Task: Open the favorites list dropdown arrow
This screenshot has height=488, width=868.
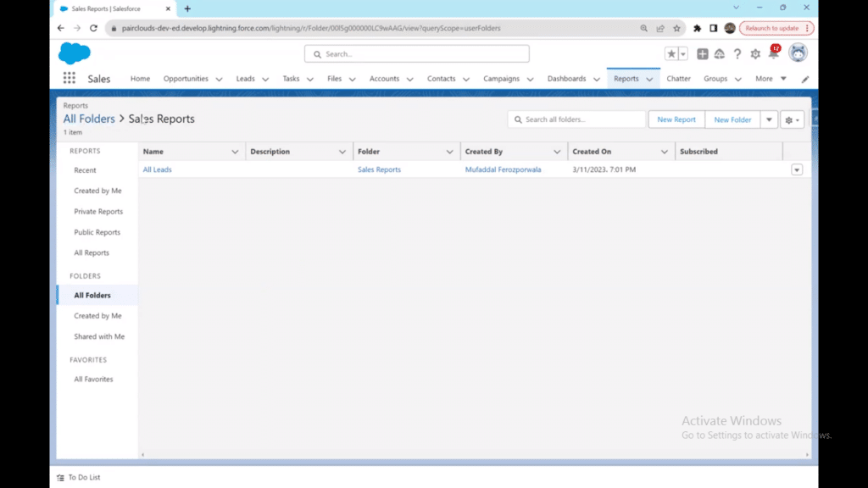Action: [x=683, y=53]
